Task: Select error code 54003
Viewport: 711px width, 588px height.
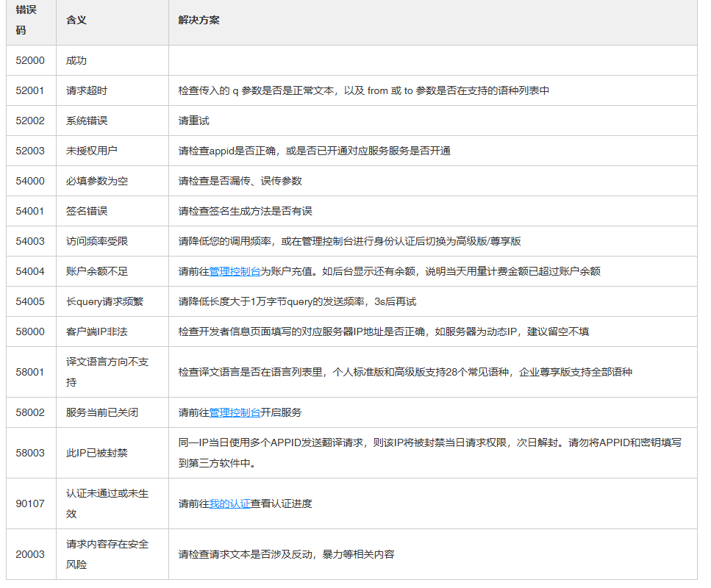Action: click(30, 241)
